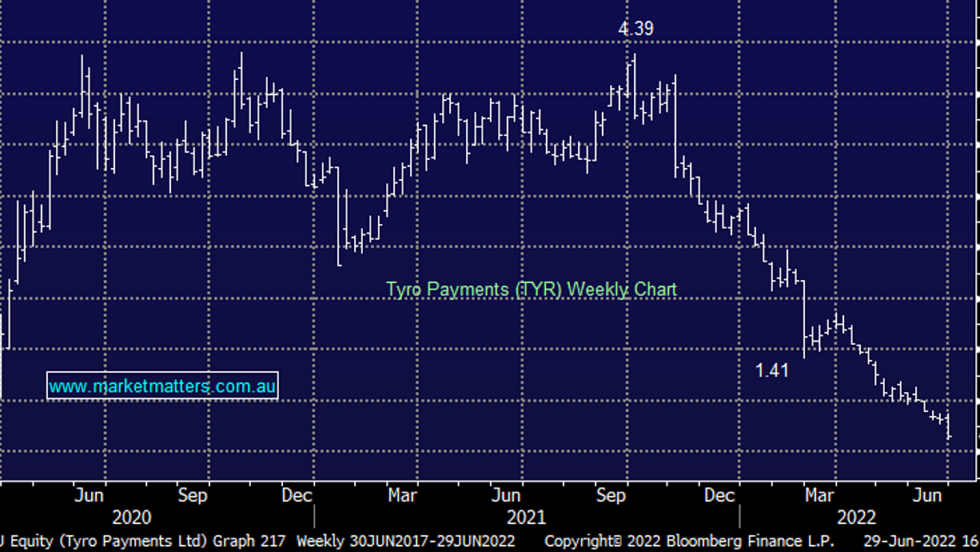
Task: Click the Dec axis label ending 2021
Action: click(719, 495)
